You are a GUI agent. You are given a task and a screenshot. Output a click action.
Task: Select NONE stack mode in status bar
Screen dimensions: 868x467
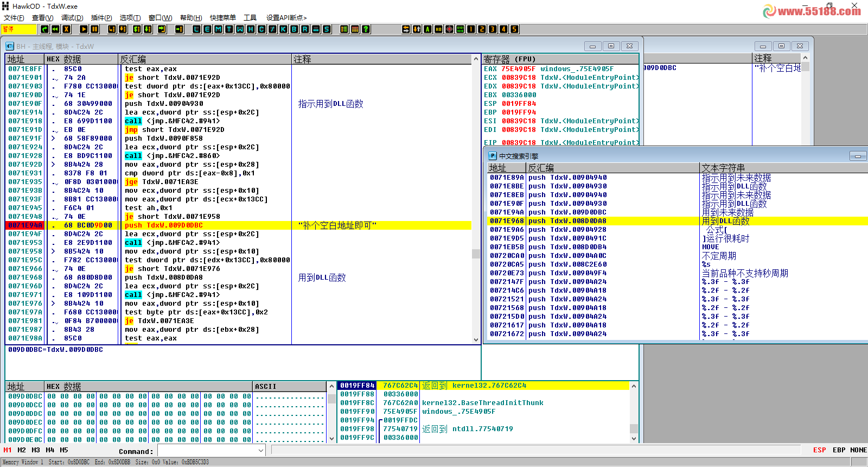(858, 450)
